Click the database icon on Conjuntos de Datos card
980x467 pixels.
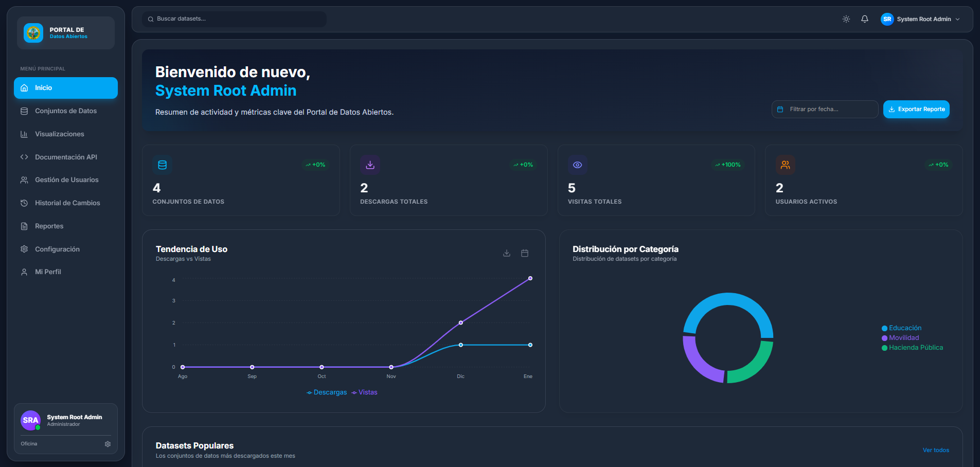163,165
